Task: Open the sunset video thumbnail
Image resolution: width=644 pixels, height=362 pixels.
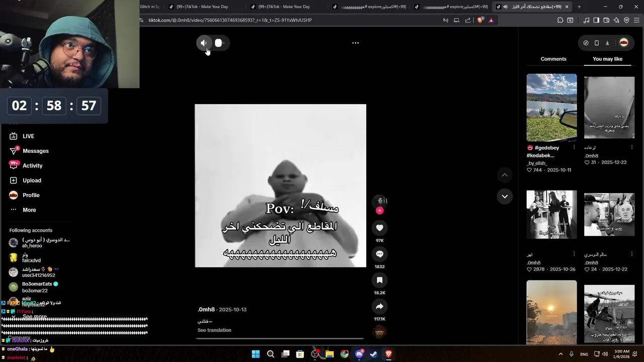Action: 551,312
